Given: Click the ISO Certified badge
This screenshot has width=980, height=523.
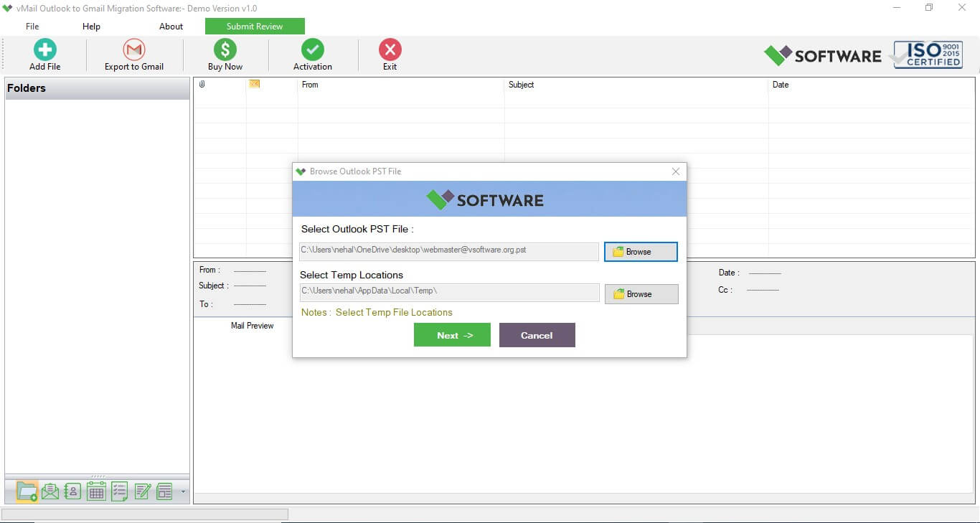Looking at the screenshot, I should coord(928,55).
